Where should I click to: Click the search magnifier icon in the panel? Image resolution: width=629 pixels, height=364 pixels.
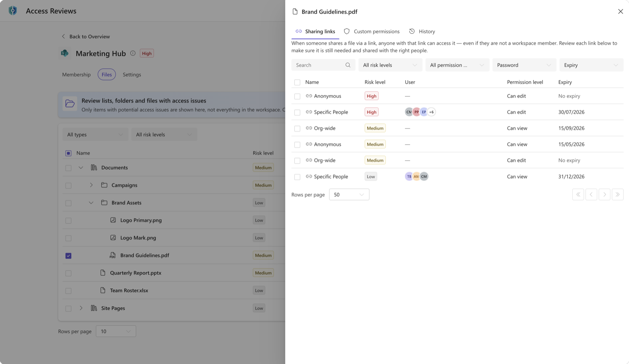coord(348,65)
